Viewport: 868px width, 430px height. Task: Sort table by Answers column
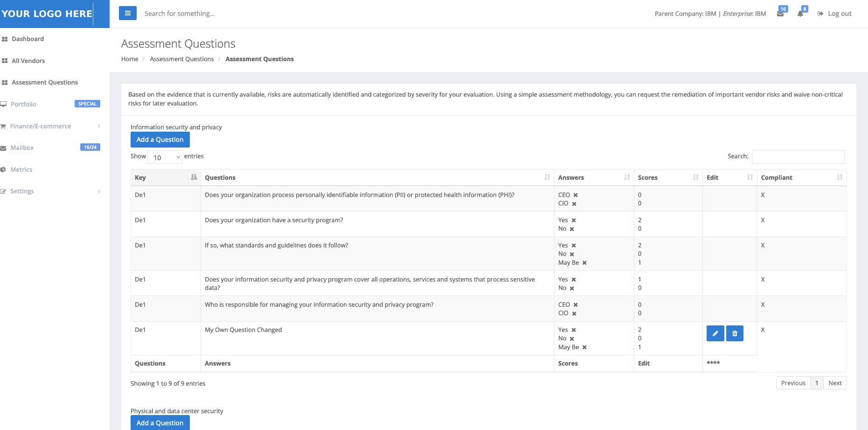pyautogui.click(x=594, y=177)
